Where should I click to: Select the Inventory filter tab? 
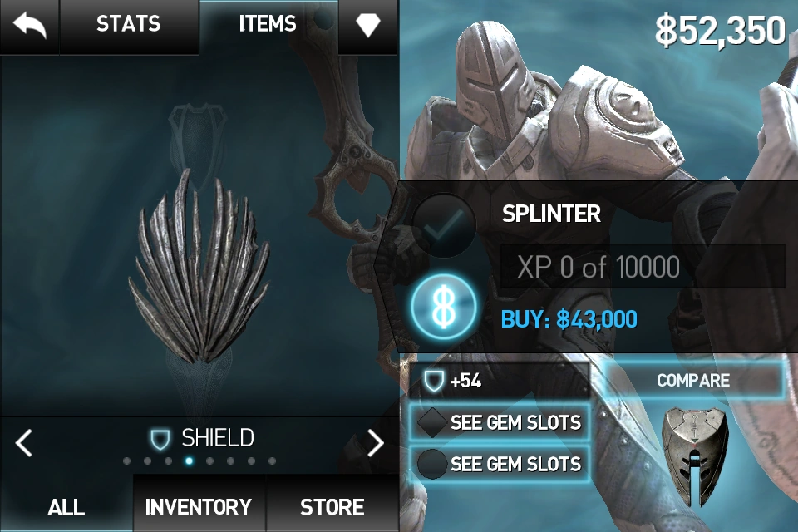(x=199, y=506)
